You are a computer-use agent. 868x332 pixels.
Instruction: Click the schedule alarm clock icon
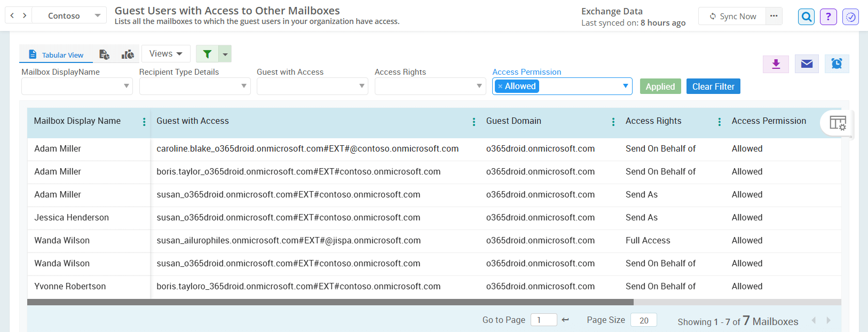[x=837, y=64]
